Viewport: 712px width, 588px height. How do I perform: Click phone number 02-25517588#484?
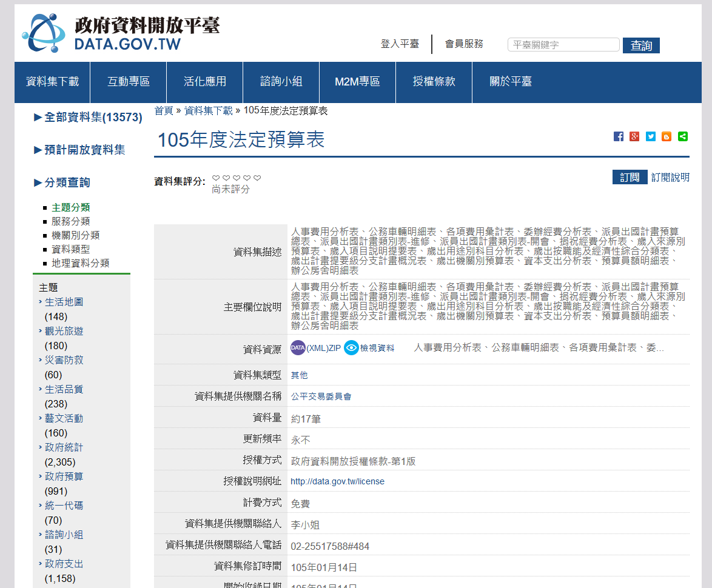click(330, 546)
